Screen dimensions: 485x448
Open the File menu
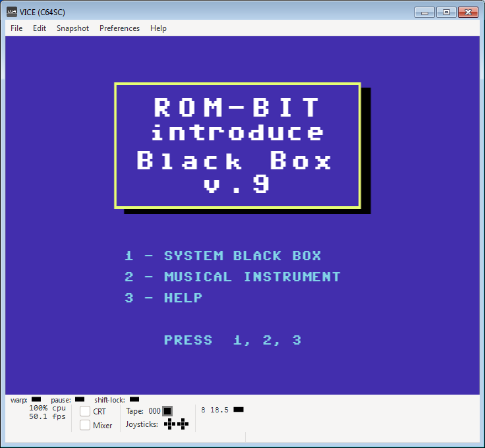click(16, 28)
